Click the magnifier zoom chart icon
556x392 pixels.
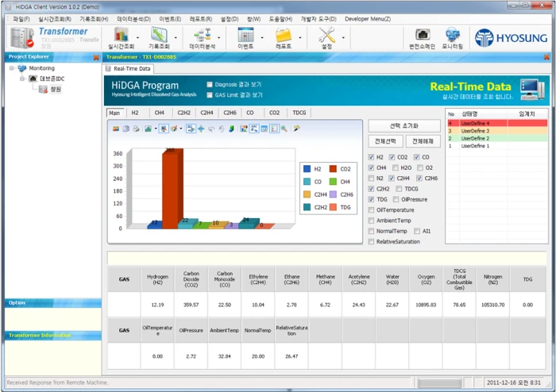(x=284, y=129)
